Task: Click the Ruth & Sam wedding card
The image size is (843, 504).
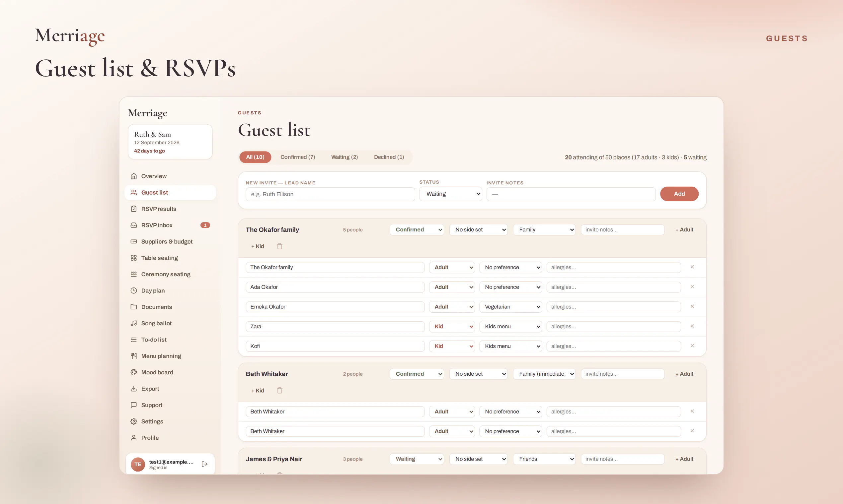Action: (170, 142)
